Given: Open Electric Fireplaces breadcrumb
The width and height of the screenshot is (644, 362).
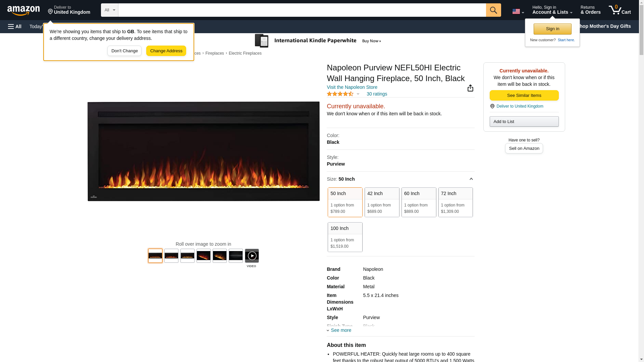Looking at the screenshot, I should pos(245,53).
